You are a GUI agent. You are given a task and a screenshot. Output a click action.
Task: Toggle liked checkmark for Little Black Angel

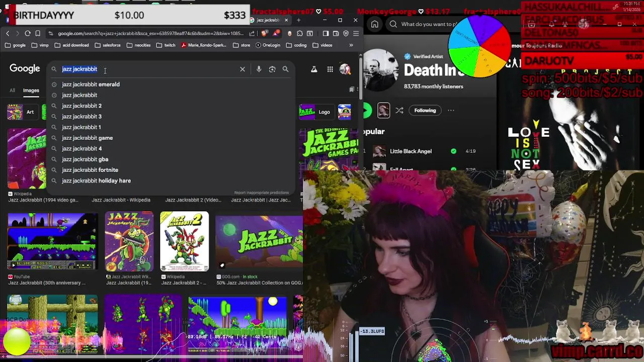[x=454, y=151]
